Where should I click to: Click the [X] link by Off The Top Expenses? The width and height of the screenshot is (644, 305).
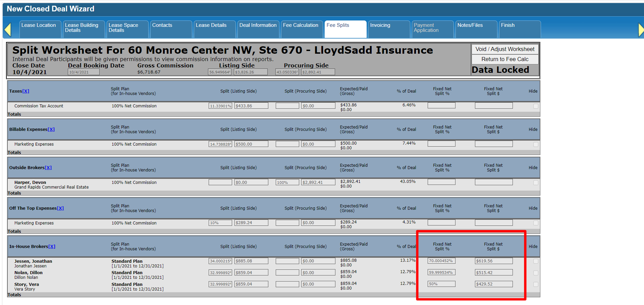[x=60, y=208]
